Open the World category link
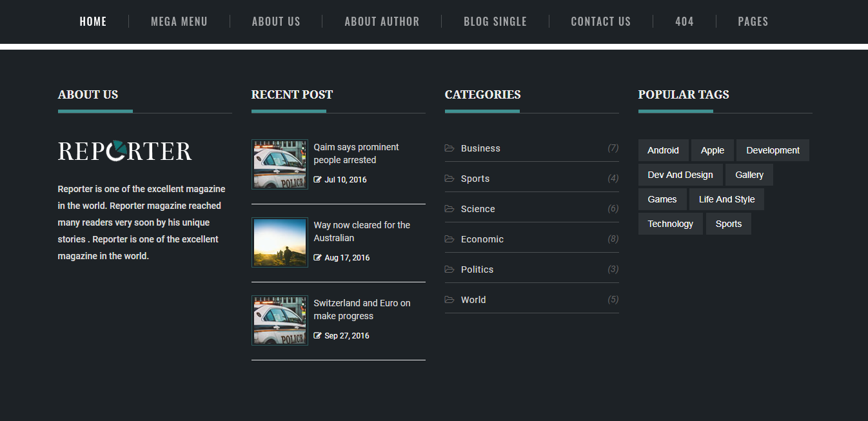Viewport: 868px width, 421px height. [x=473, y=300]
